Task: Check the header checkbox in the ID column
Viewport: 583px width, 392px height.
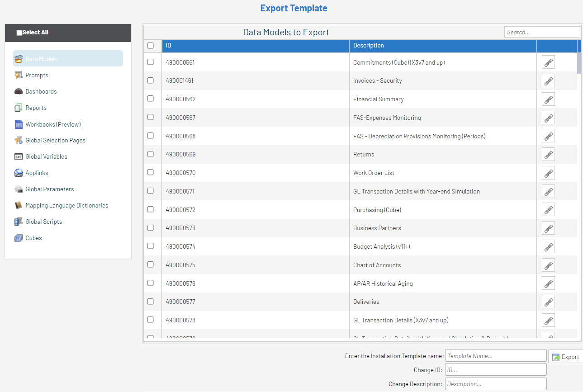Action: click(151, 46)
